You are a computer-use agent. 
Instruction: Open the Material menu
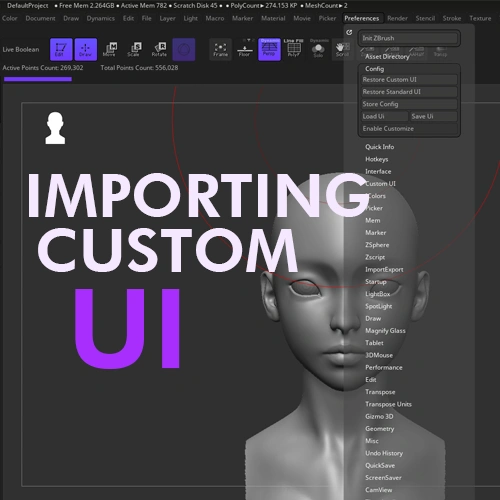(273, 18)
